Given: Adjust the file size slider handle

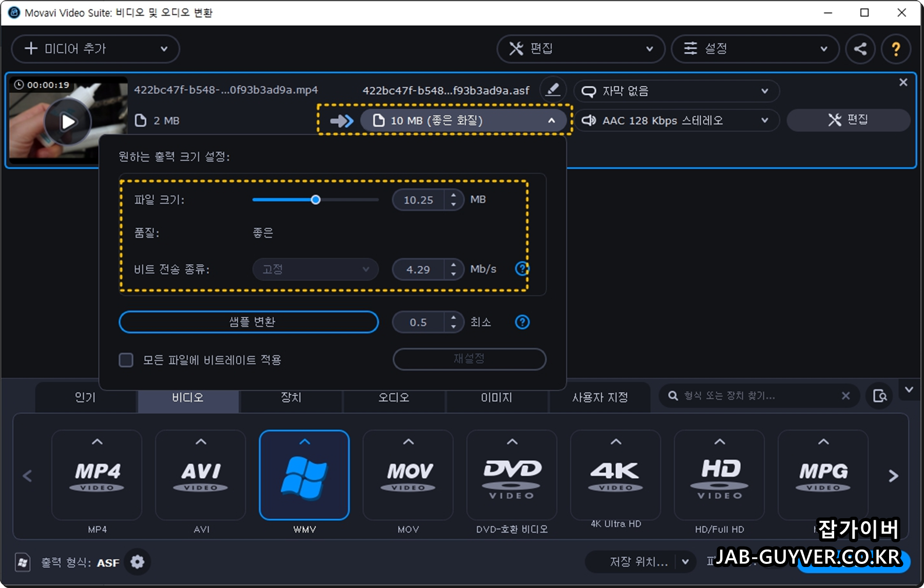Looking at the screenshot, I should point(316,200).
